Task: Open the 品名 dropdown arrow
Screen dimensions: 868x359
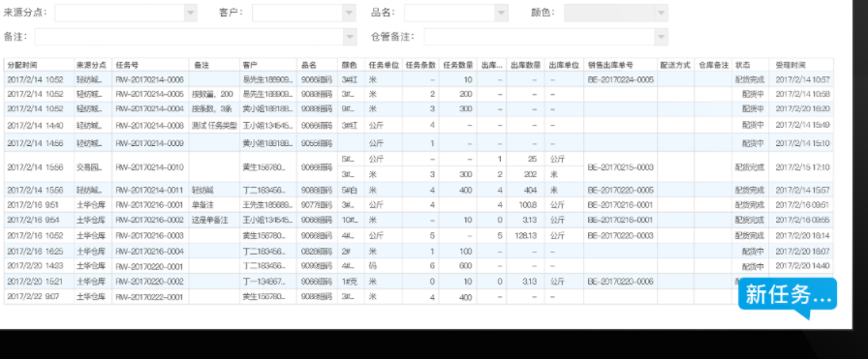Action: coord(502,13)
